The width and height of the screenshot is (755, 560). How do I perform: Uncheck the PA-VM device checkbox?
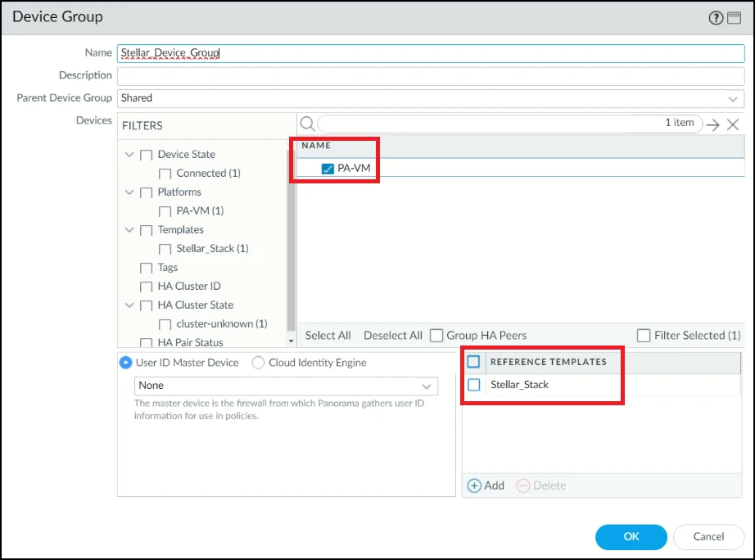[328, 169]
